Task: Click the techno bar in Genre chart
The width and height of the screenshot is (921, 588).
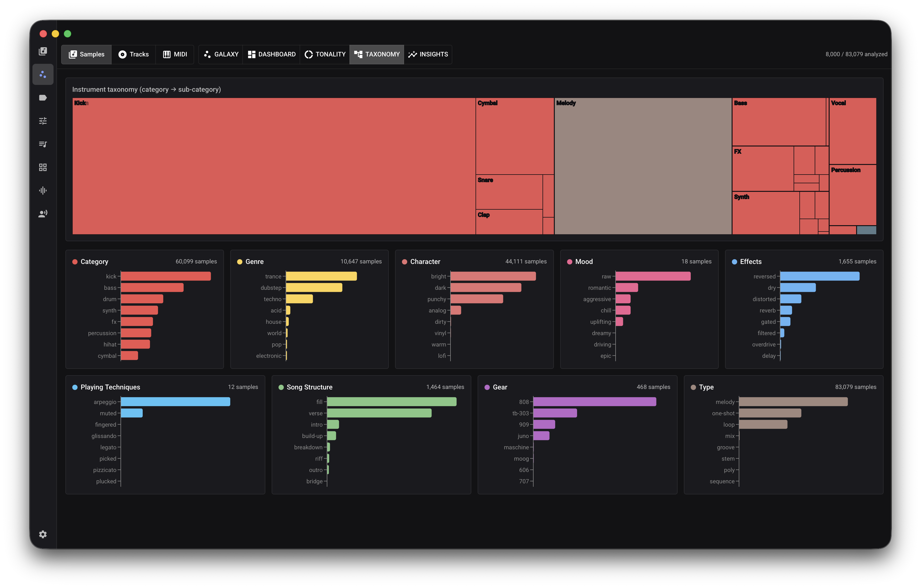Action: click(x=299, y=299)
